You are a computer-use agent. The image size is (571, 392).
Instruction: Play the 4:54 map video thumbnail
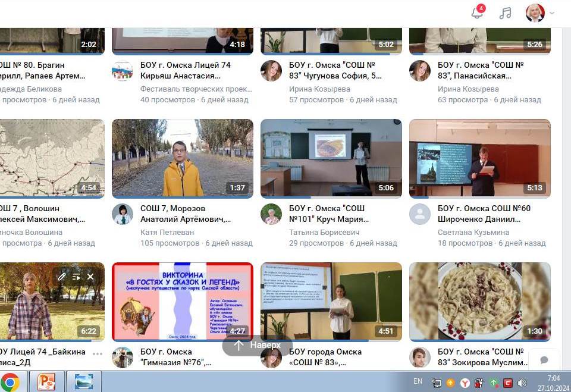click(52, 158)
